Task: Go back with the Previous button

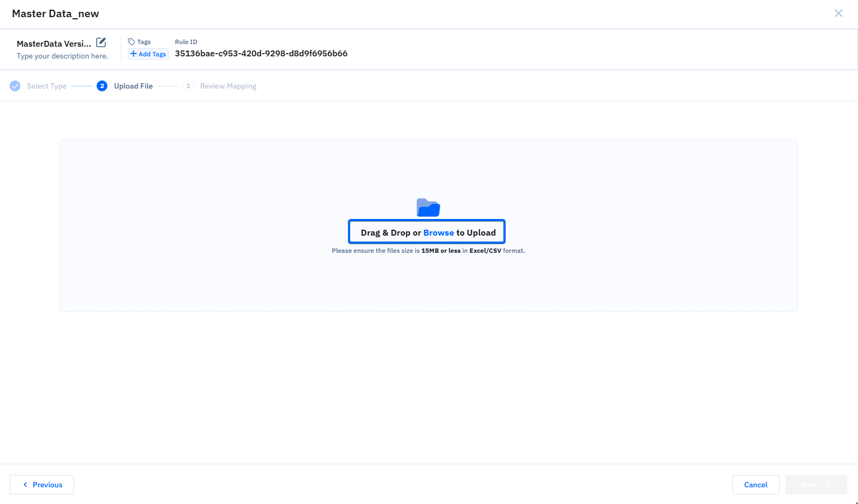Action: coord(42,485)
